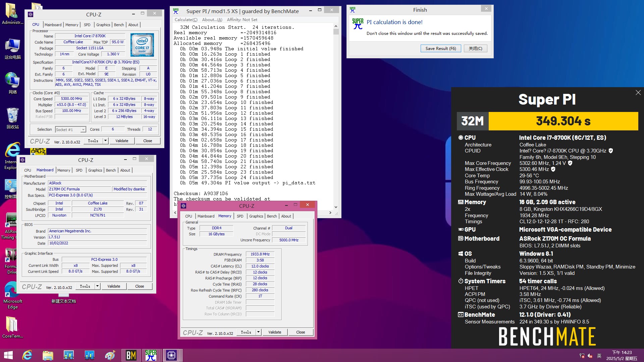This screenshot has height=362, width=644.
Task: Open File Explorer from the taskbar
Action: (x=48, y=355)
